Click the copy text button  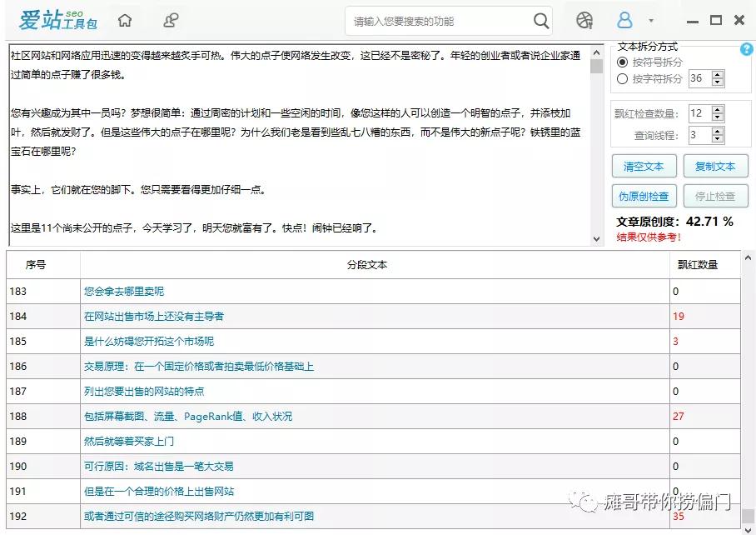coord(715,167)
